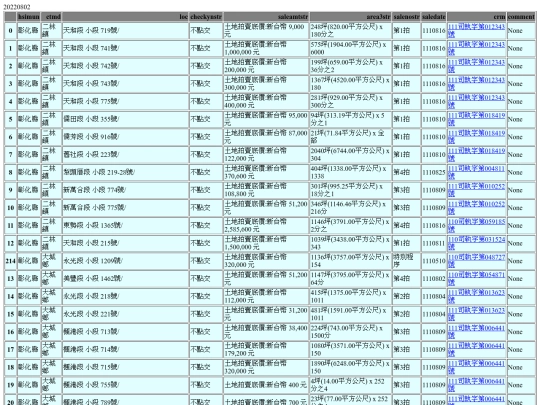Click the area3str column header

(x=351, y=17)
